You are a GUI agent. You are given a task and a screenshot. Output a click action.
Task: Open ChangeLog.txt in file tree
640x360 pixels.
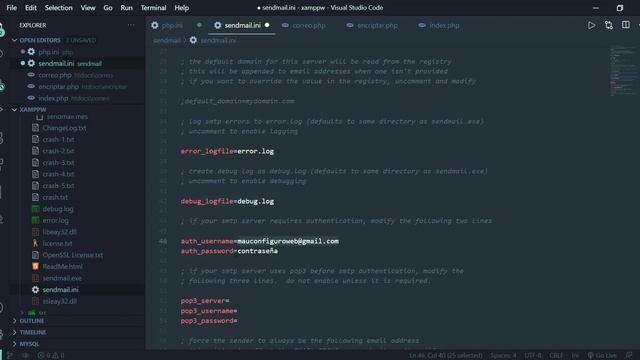pos(64,128)
